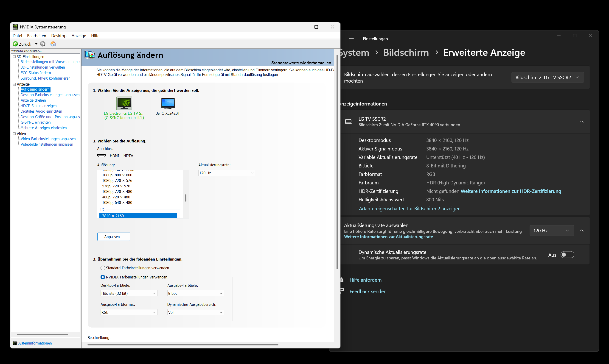Select the BenQ XL2420T display icon
Image resolution: width=609 pixels, height=364 pixels.
point(168,103)
